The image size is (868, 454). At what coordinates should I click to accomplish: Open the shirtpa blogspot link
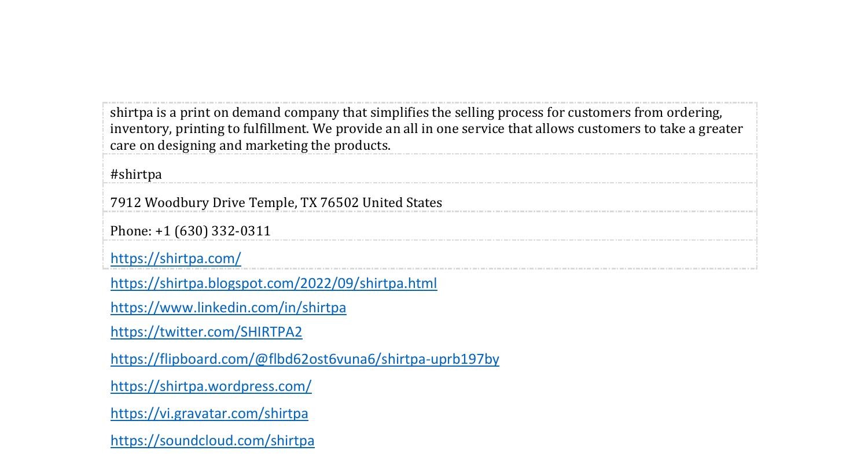(x=273, y=283)
